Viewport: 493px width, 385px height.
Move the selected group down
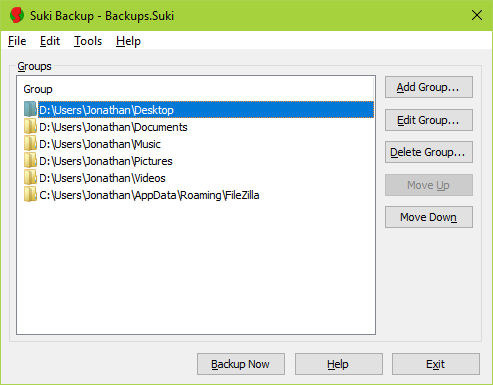429,217
